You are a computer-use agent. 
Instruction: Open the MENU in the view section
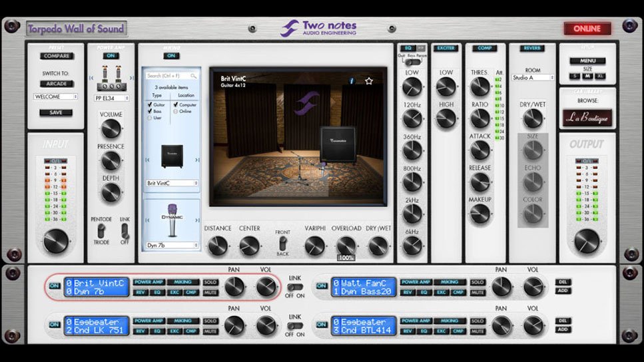click(587, 61)
